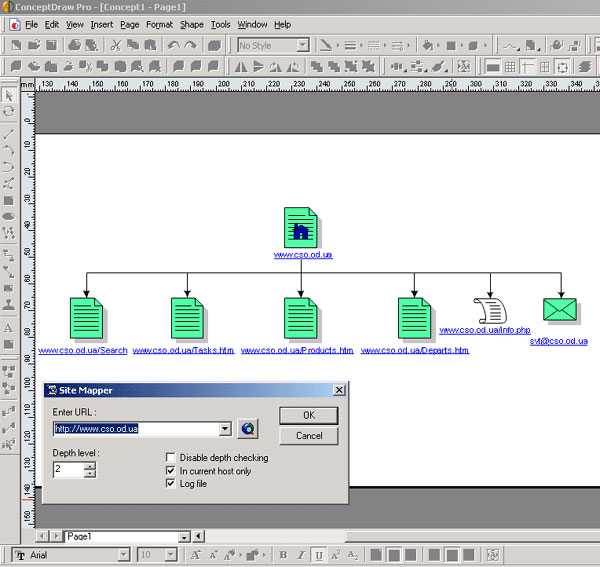Click the www.cso.od.ua/Search link
Image resolution: width=600 pixels, height=567 pixels.
click(x=83, y=350)
